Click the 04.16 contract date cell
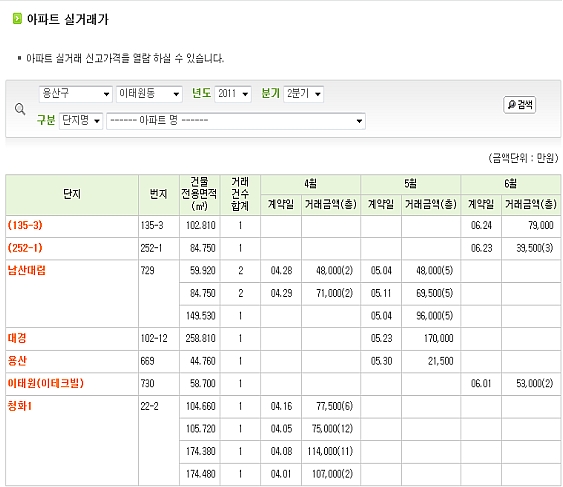Screen dimensions: 563x487 tap(281, 406)
